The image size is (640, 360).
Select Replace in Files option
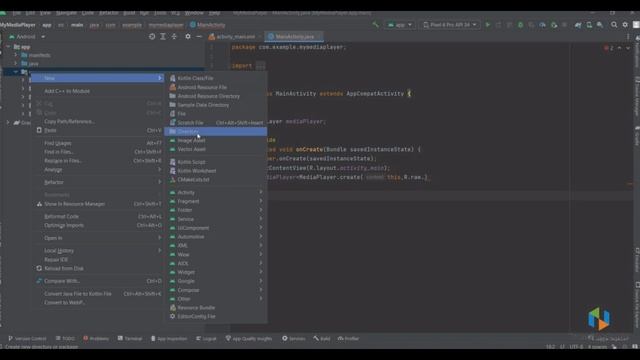pos(98,161)
